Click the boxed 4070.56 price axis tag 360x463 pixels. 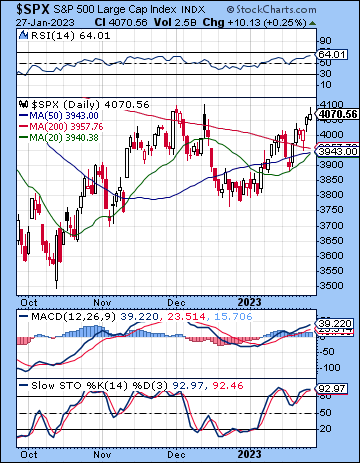tap(338, 114)
